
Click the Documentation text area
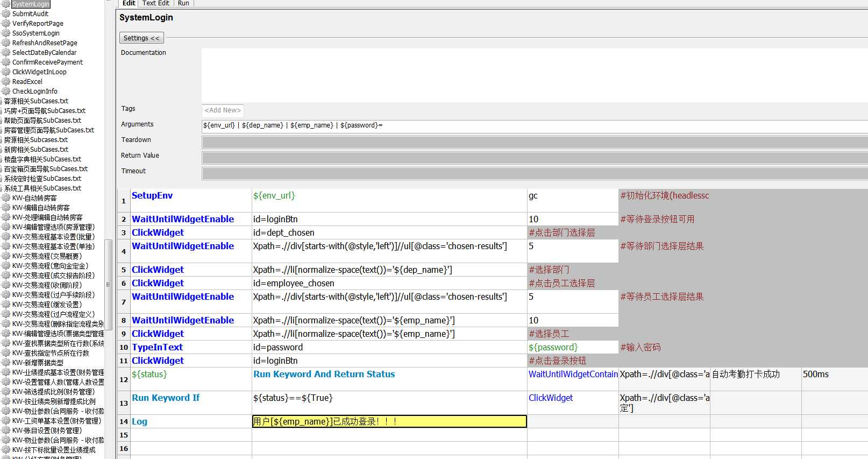tap(535, 75)
